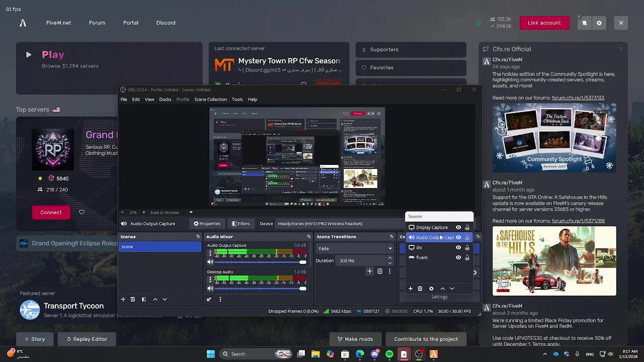Move source down arrow in Sources dock

(452, 289)
